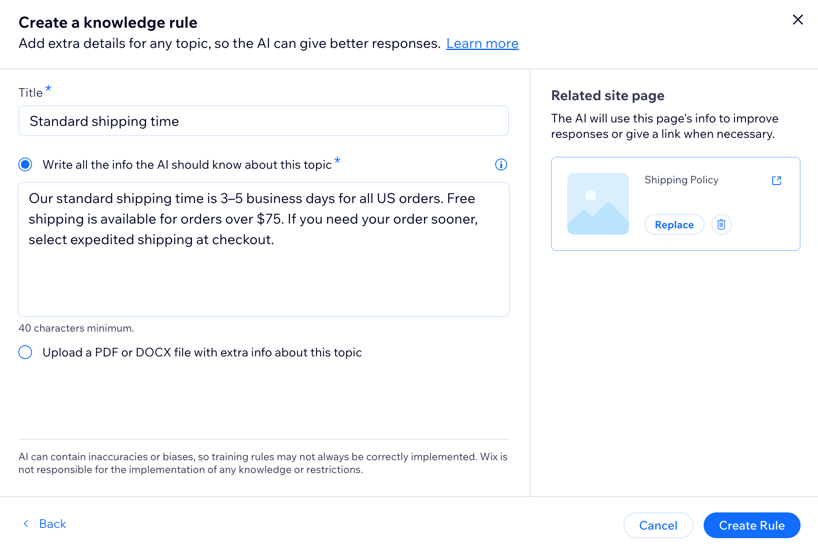Click the '40 characters minimum' hint text
The image size is (818, 550).
76,328
